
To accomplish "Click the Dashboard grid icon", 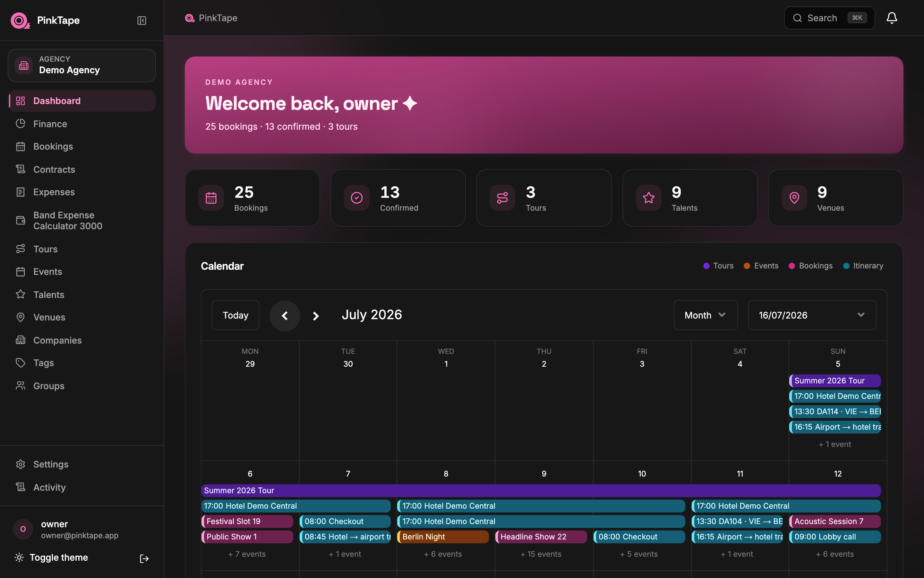I will pyautogui.click(x=21, y=101).
